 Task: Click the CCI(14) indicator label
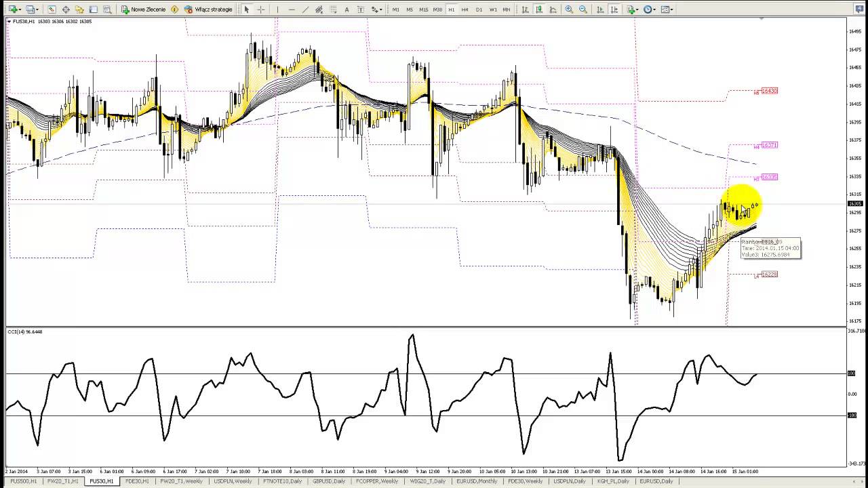pos(24,331)
